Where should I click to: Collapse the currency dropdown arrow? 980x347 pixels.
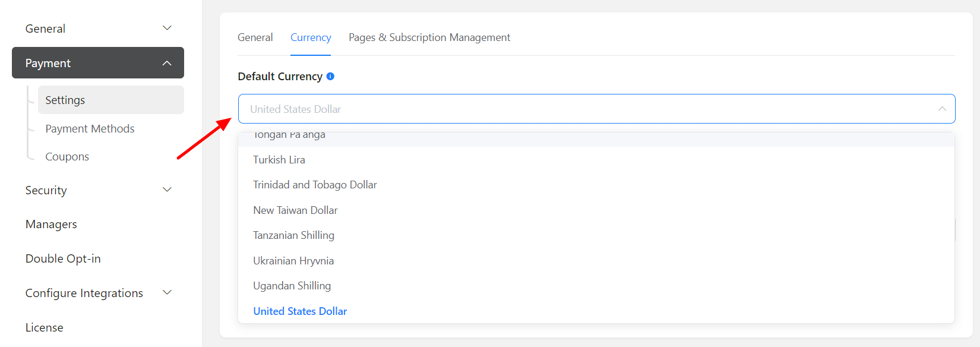(x=942, y=109)
